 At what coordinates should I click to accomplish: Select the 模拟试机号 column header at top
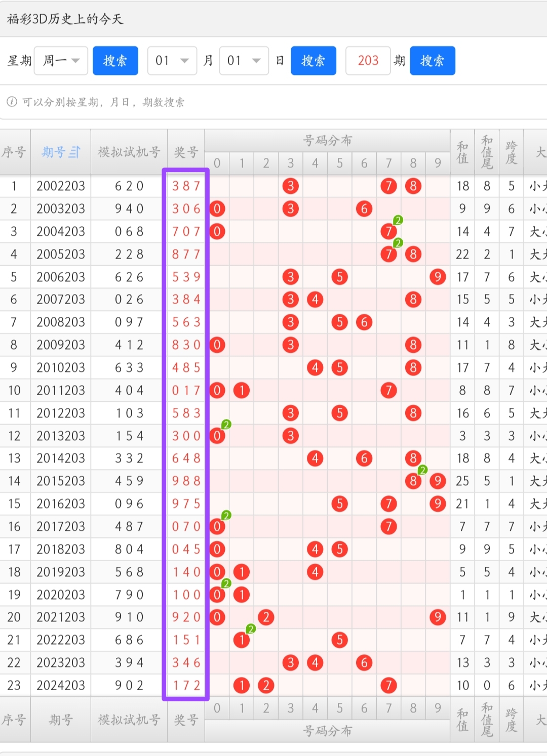(x=129, y=152)
